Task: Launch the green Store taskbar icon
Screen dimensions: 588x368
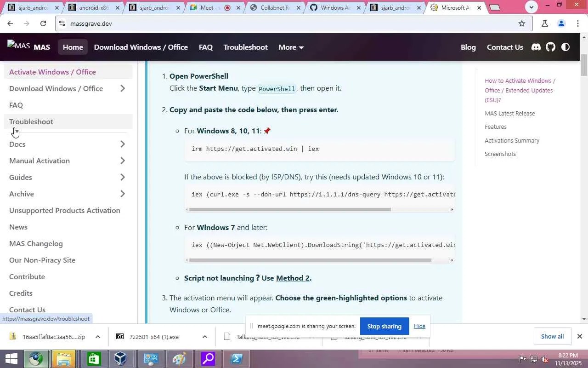Action: (x=94, y=359)
